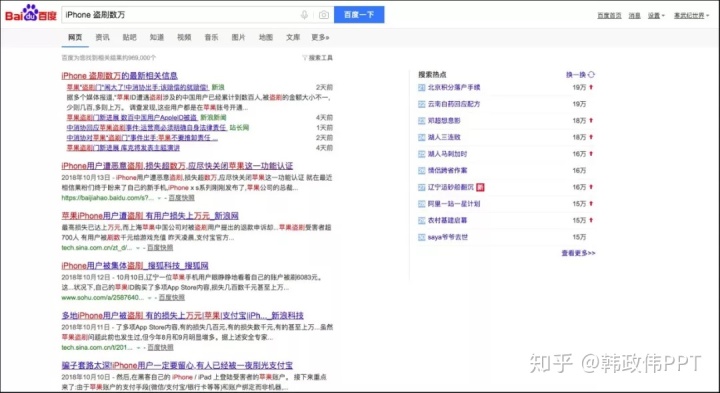Screen dimensions: 720x393
Task: Expand the 设置 dropdown menu
Action: tap(656, 16)
